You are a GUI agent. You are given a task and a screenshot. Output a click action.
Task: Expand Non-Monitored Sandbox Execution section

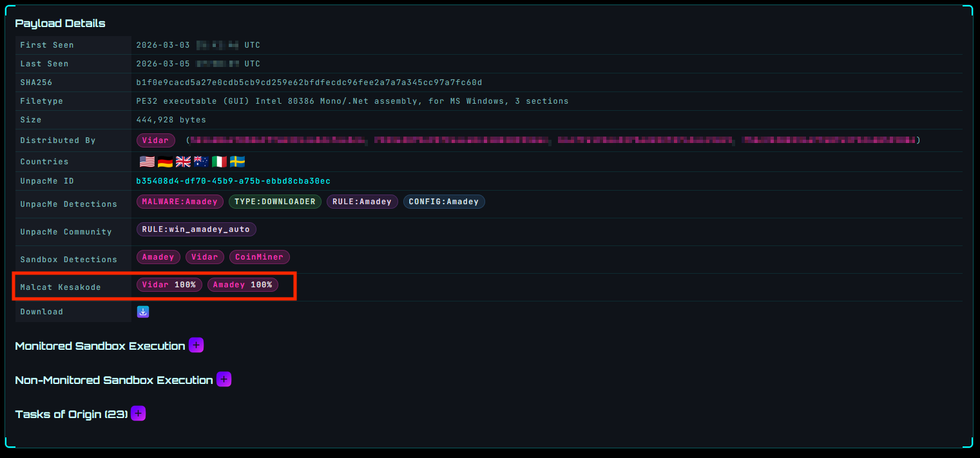224,379
